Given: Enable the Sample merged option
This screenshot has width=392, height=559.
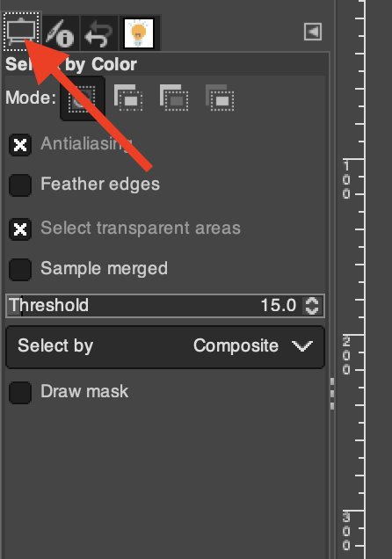Looking at the screenshot, I should [20, 270].
